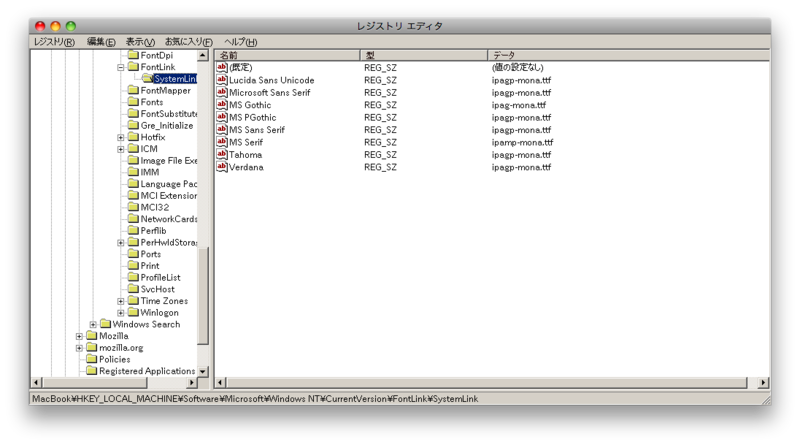The width and height of the screenshot is (800, 445).
Task: Select the Registered Applications tree item
Action: click(x=147, y=371)
